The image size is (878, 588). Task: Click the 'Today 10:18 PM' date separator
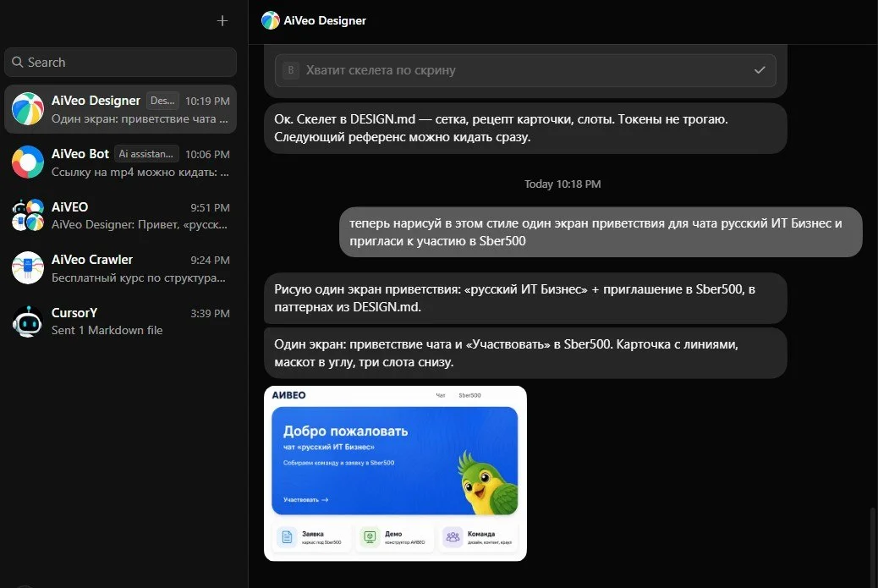(x=562, y=184)
